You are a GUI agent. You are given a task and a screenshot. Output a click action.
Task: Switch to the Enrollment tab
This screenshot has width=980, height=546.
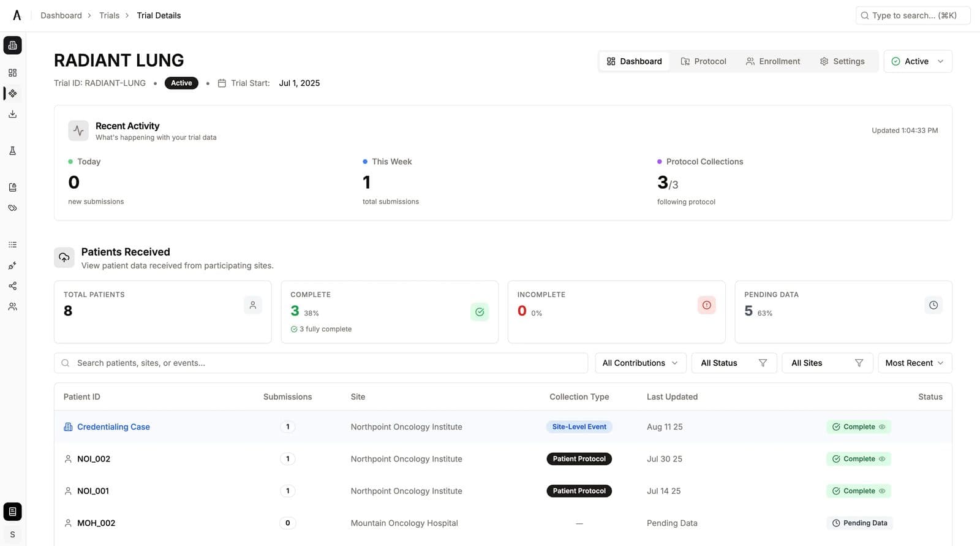pos(772,61)
